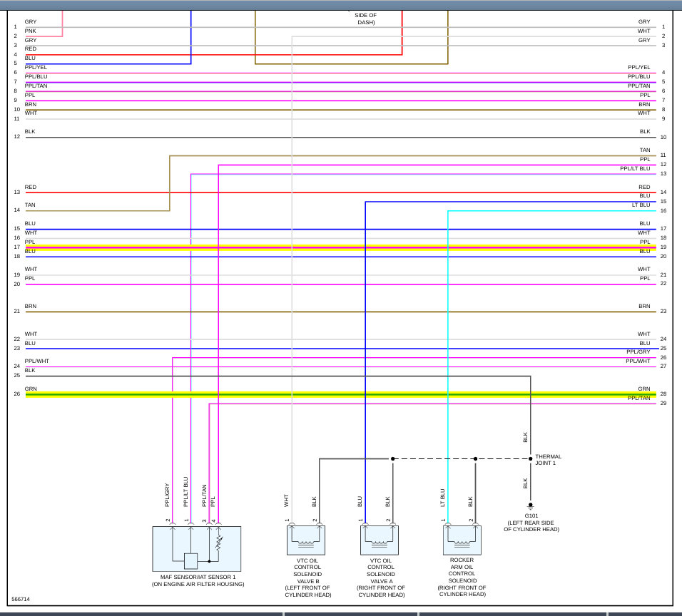Click '(ON ENGINE AIR FILTER HOUSING)' text
Viewport: 682px width, 616px height.
point(198,584)
